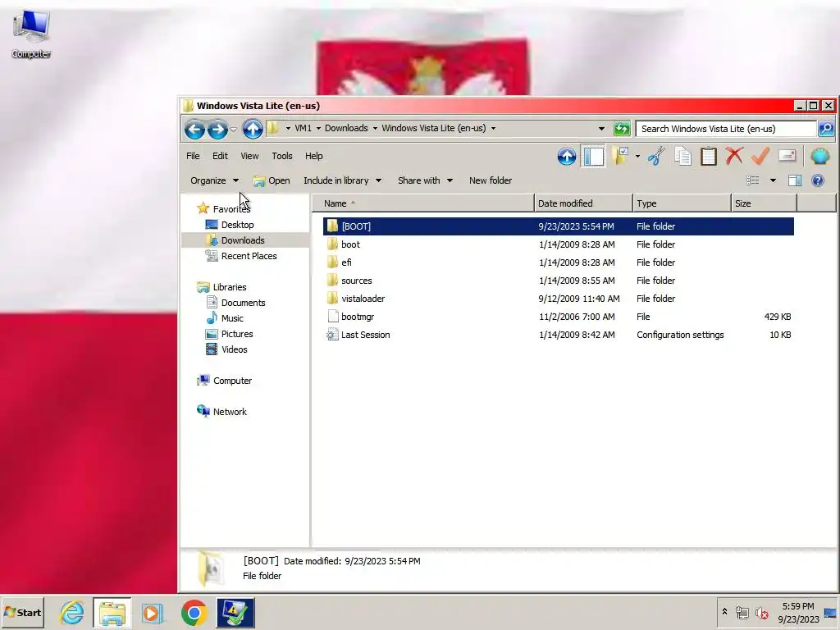Click the Back navigation arrow
The height and width of the screenshot is (630, 840).
pos(194,129)
